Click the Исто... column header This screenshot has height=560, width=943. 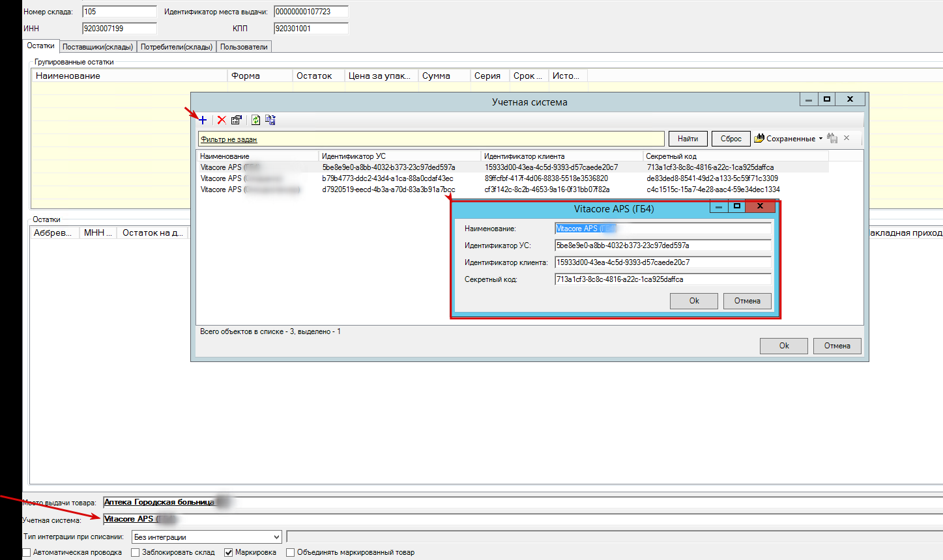coord(568,76)
